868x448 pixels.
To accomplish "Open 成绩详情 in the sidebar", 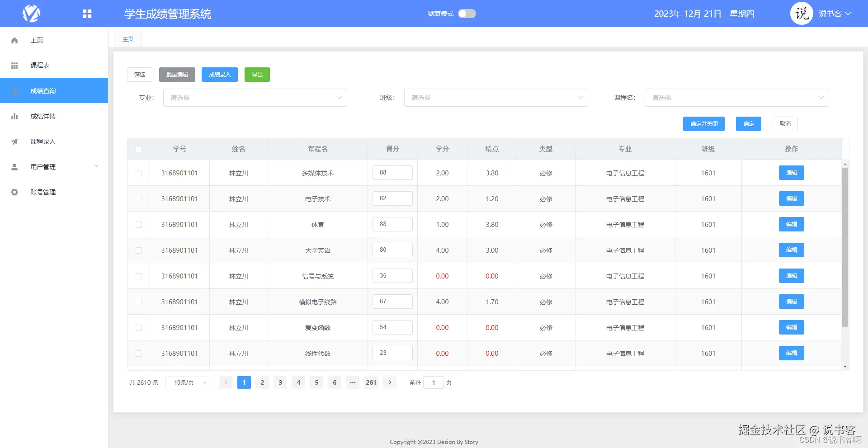I will (54, 116).
